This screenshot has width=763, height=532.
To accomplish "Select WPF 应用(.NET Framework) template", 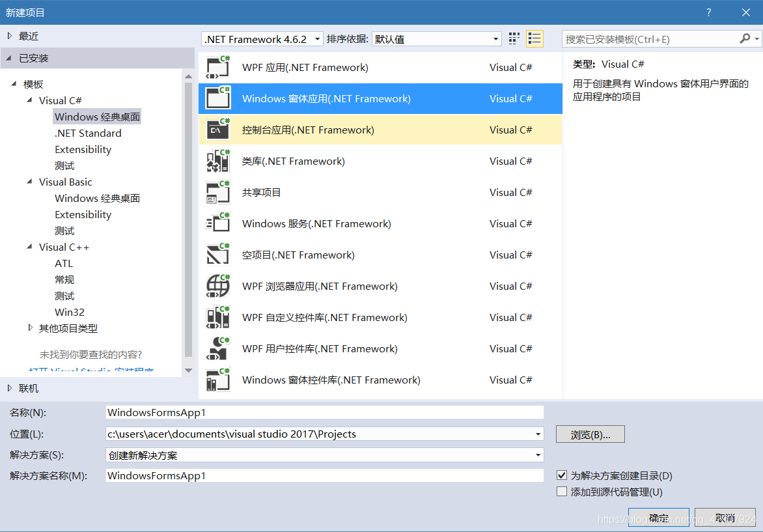I will (x=381, y=67).
